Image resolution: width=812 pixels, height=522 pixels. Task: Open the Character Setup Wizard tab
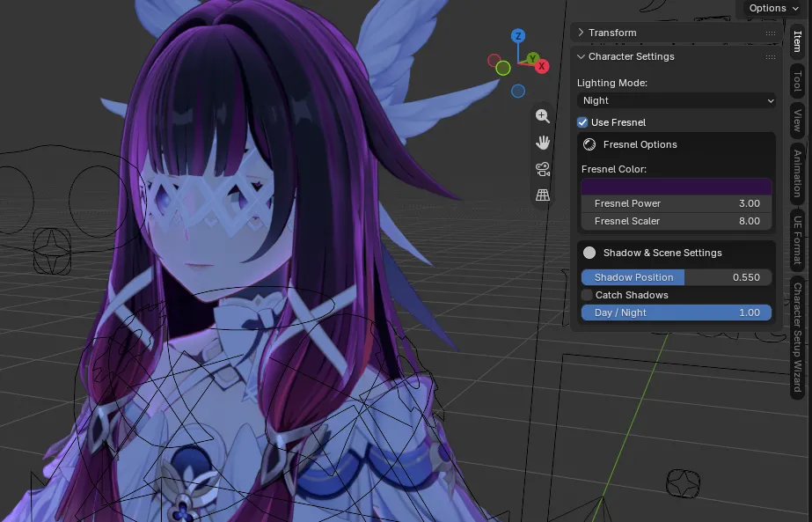(798, 337)
